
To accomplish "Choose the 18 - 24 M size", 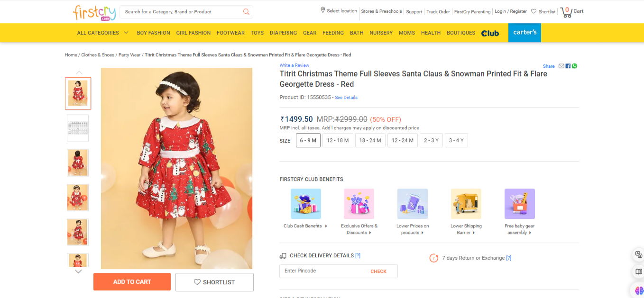I will click(x=370, y=140).
